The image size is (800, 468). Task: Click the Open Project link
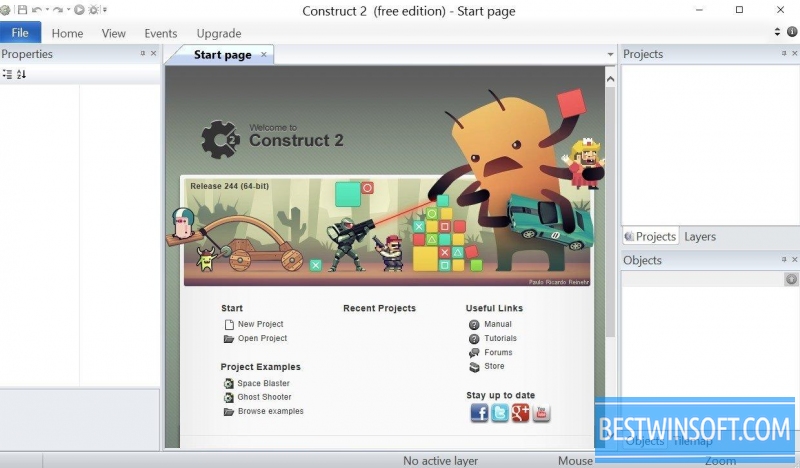click(x=262, y=338)
